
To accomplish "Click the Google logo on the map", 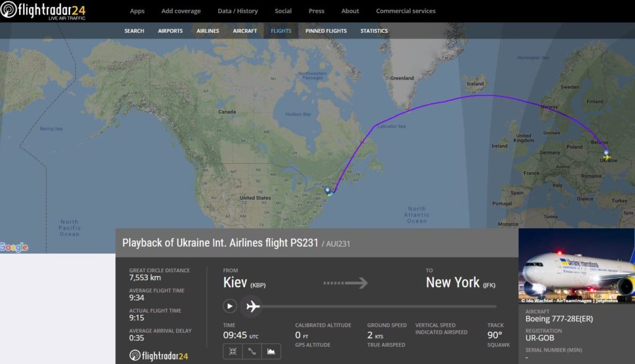I will pyautogui.click(x=14, y=247).
